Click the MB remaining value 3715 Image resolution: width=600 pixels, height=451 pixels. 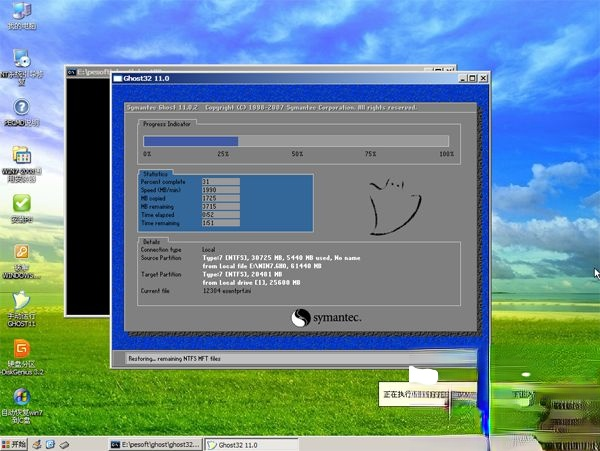pyautogui.click(x=221, y=207)
